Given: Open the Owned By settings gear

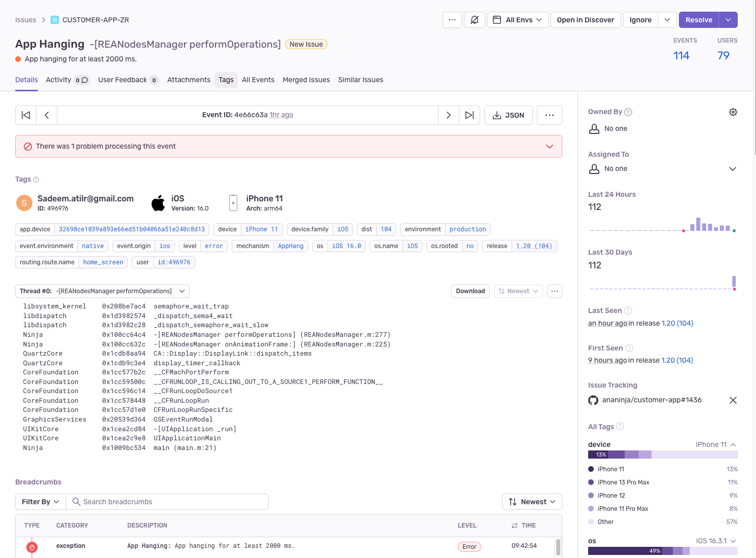Looking at the screenshot, I should (x=733, y=112).
